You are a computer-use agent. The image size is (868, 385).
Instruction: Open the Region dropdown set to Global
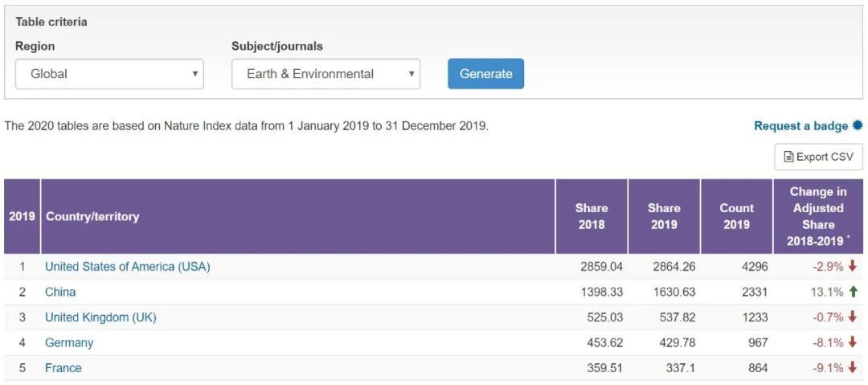(x=109, y=74)
